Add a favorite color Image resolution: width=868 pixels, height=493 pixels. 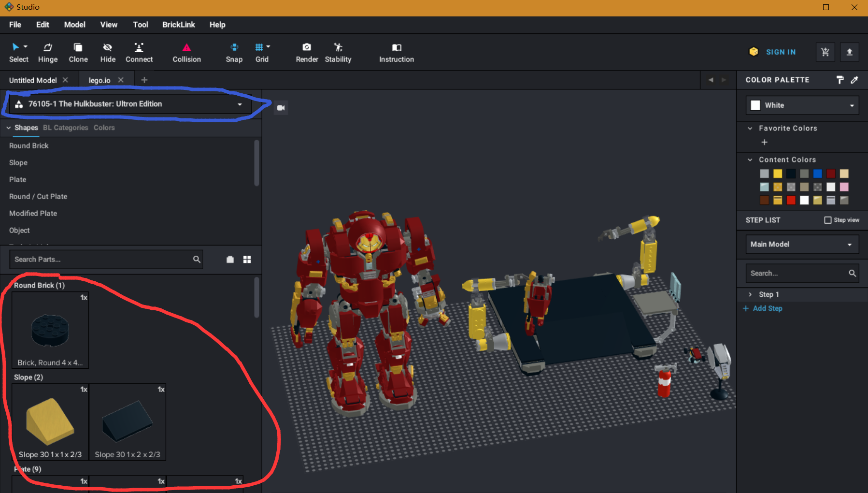click(764, 142)
